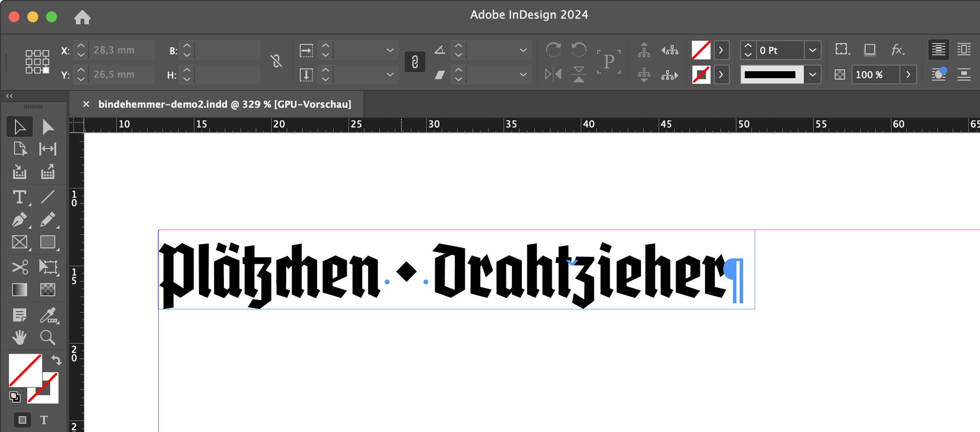Expand opacity 100 % slider arrow
This screenshot has width=980, height=432.
pos(908,75)
